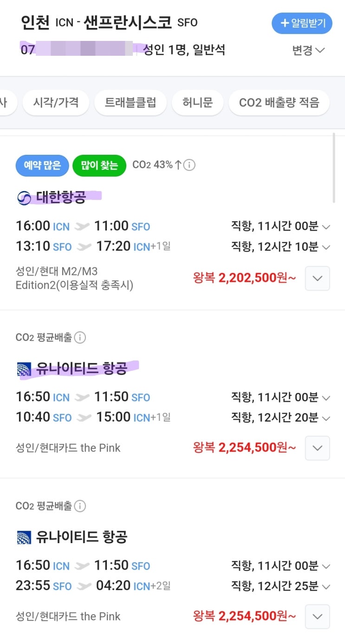Expand fare options for first United Airlines listing
This screenshot has height=644, width=345.
(318, 448)
